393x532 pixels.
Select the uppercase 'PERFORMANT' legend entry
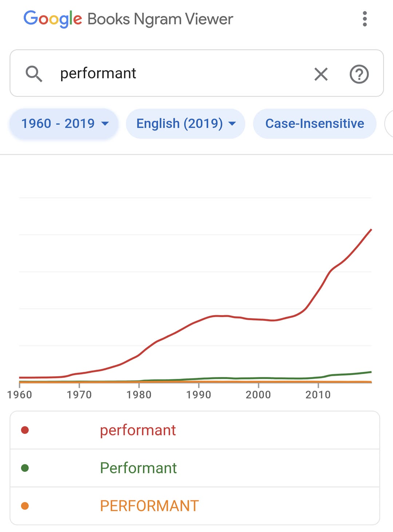coord(149,506)
